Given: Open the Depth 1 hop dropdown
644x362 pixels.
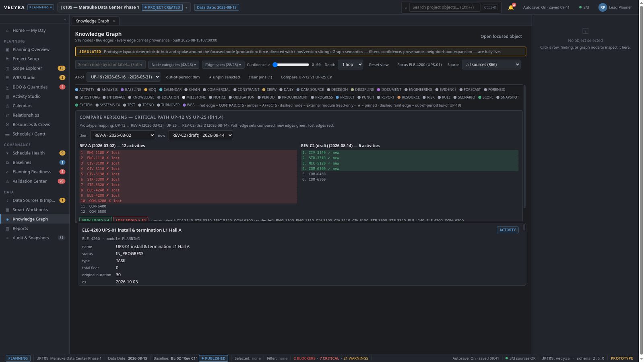Looking at the screenshot, I should [x=350, y=64].
